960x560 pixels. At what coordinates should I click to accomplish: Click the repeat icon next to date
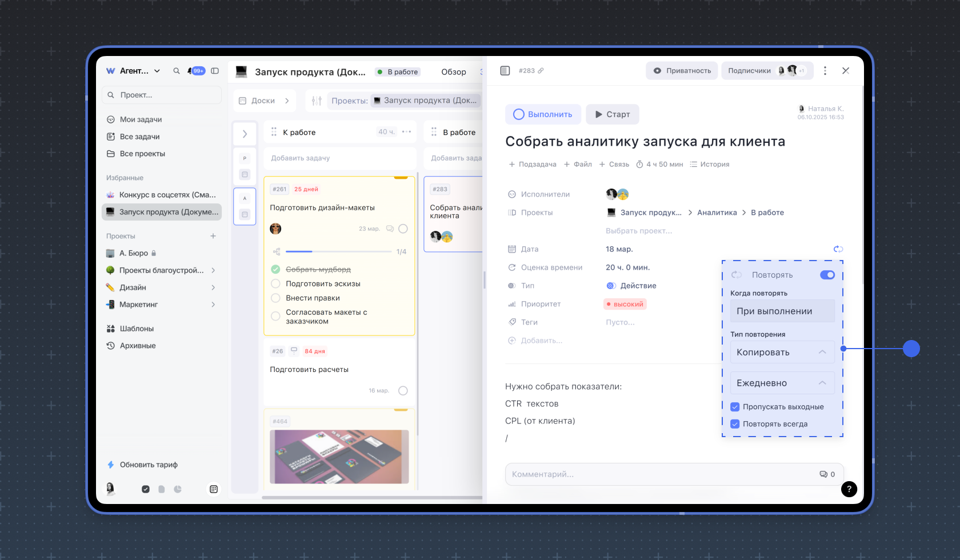tap(838, 249)
